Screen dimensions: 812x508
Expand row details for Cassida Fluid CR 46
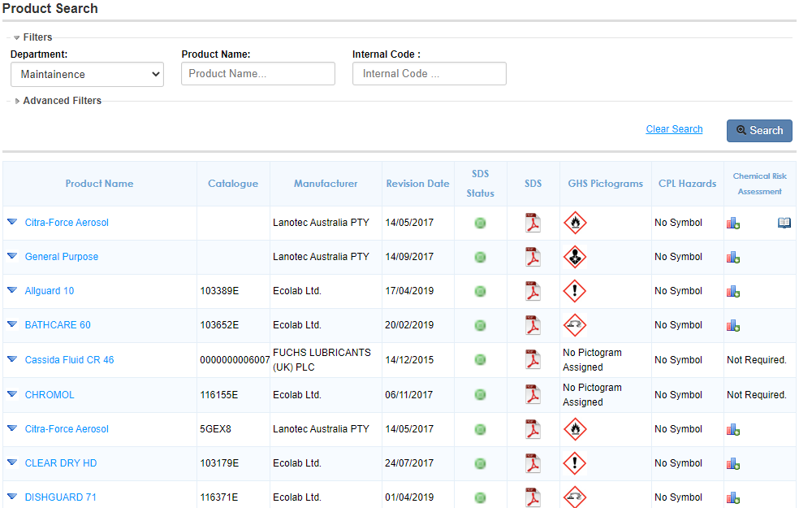click(x=12, y=359)
